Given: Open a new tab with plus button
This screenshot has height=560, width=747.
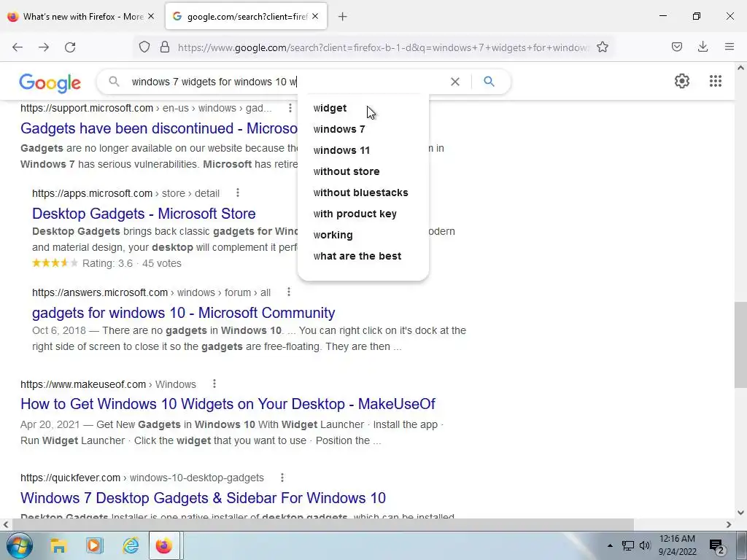Looking at the screenshot, I should click(343, 17).
